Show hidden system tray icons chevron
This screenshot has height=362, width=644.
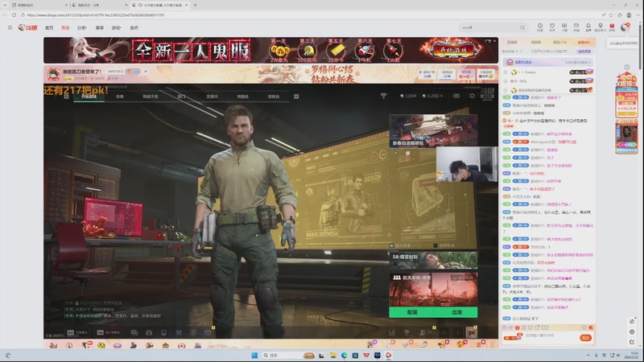click(x=588, y=355)
